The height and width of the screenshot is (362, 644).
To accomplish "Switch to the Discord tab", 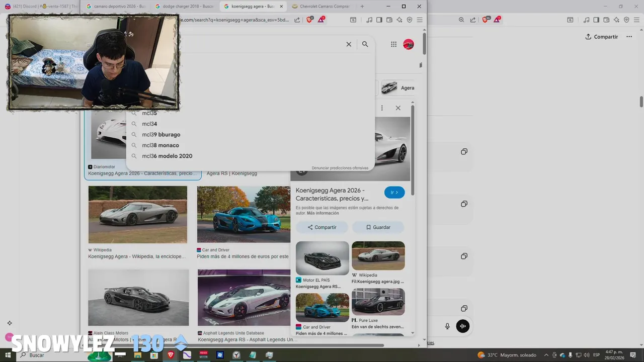I will (x=41, y=7).
